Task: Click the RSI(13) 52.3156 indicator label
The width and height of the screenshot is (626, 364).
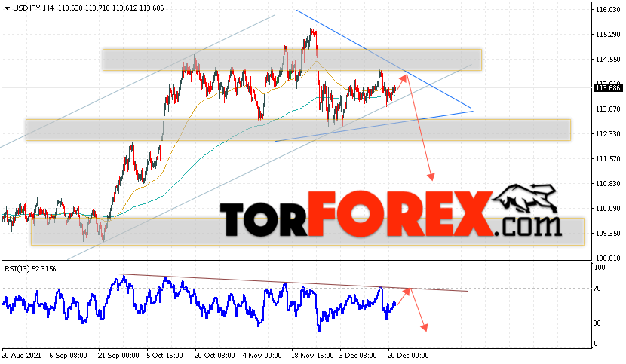Action: pos(30,269)
